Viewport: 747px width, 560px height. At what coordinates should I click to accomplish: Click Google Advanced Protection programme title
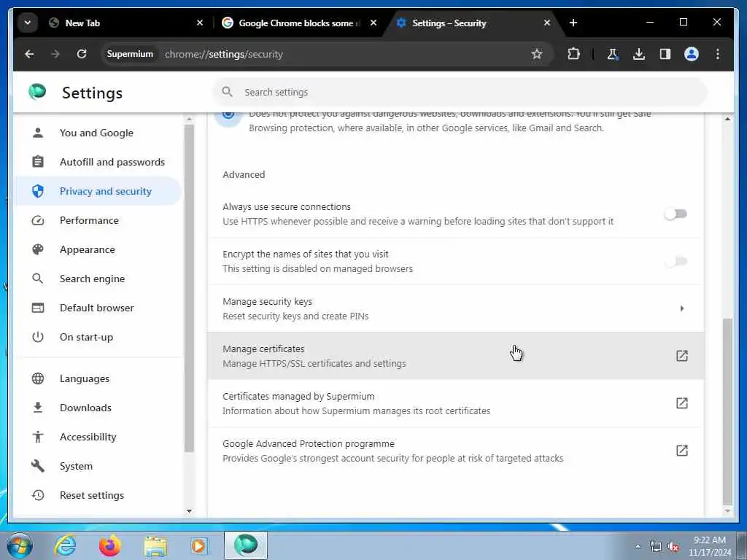(309, 444)
